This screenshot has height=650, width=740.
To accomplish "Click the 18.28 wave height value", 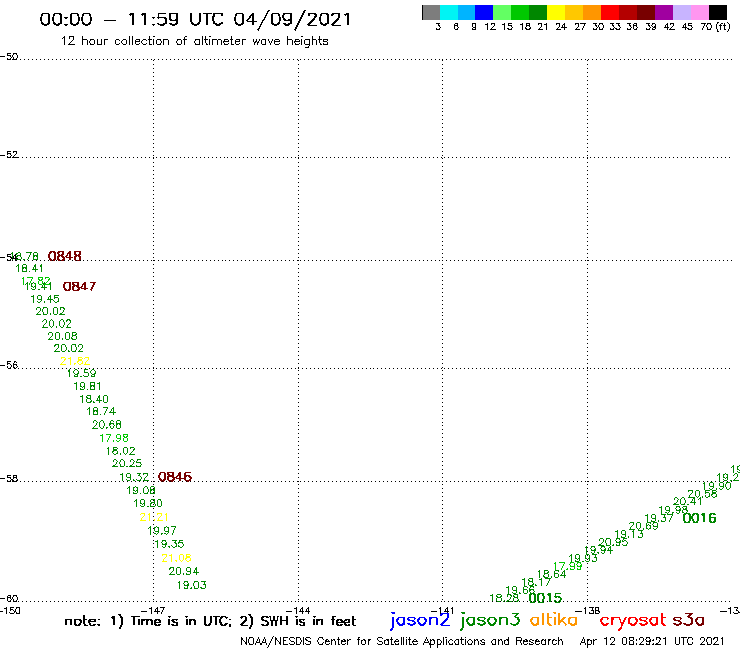I will tap(504, 599).
